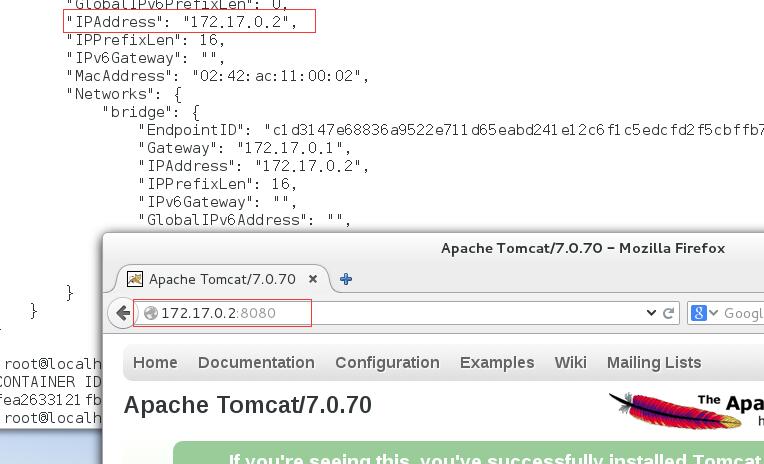The image size is (764, 464).
Task: Click the fea2633121fb container ID text
Action: 51,400
